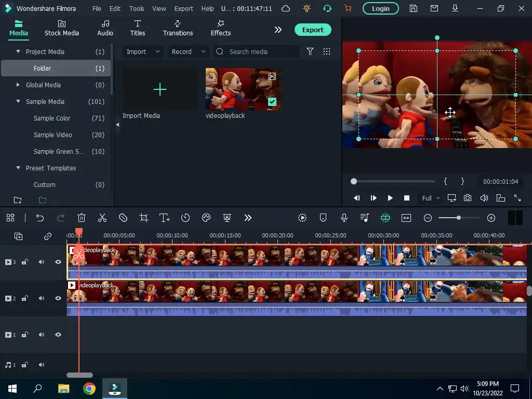Lock video track 3
Image resolution: width=532 pixels, height=399 pixels.
[25, 262]
